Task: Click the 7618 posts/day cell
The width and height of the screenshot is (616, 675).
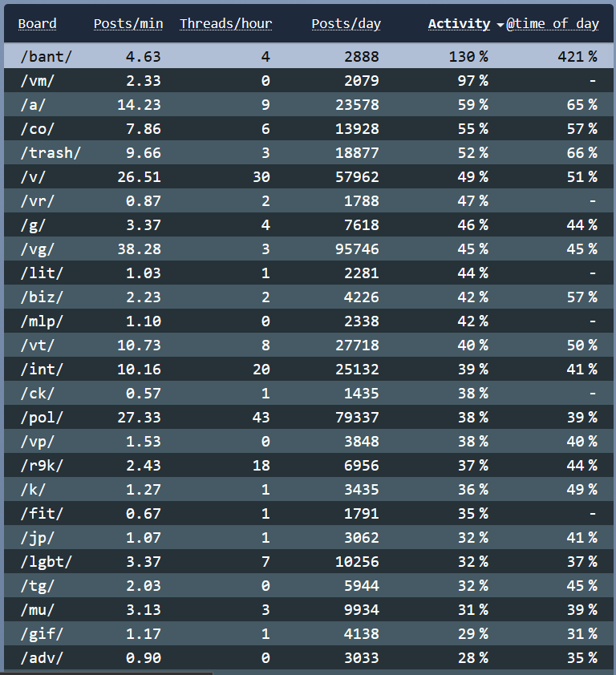Action: [x=362, y=225]
